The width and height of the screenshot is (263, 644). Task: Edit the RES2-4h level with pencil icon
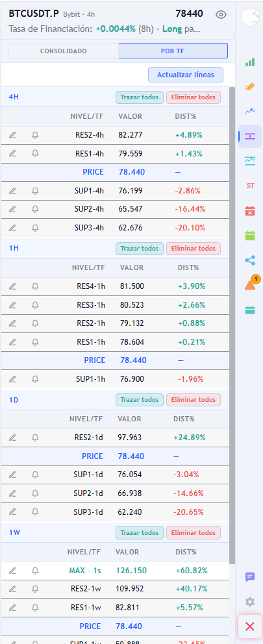pyautogui.click(x=13, y=135)
